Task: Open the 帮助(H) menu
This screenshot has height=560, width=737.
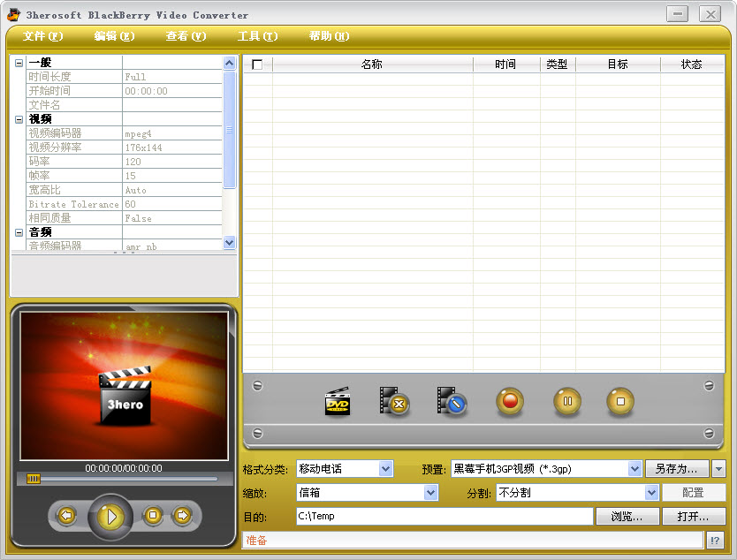Action: (x=329, y=36)
